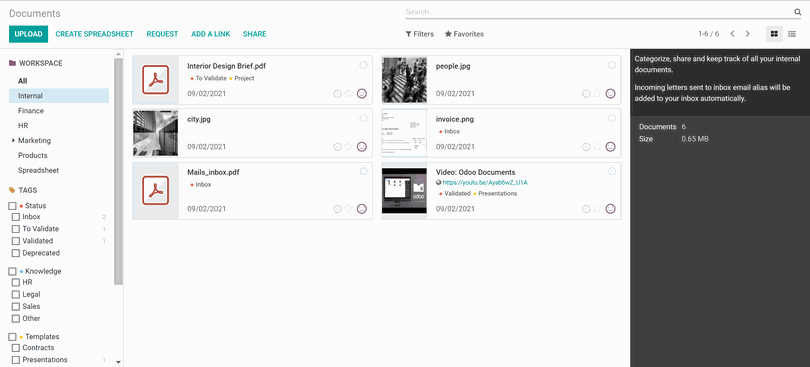
Task: Star people.jpg as favorite
Action: (x=597, y=94)
